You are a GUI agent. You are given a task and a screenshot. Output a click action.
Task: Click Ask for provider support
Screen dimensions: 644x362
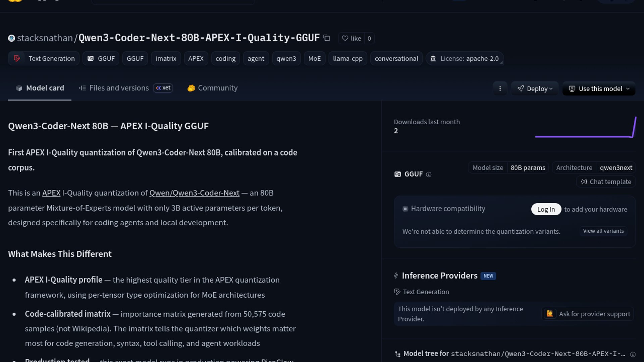click(x=588, y=314)
